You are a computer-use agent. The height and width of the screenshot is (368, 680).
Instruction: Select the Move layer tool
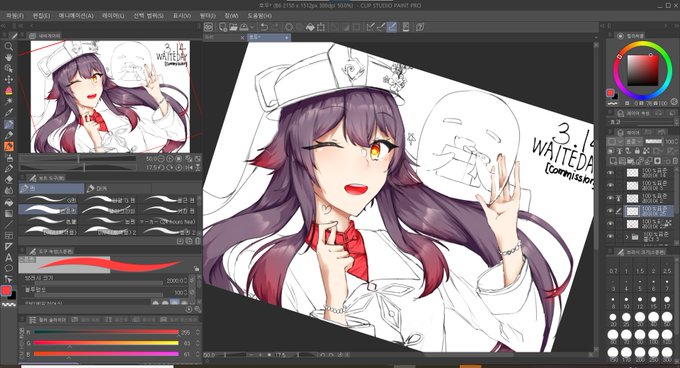tap(8, 79)
